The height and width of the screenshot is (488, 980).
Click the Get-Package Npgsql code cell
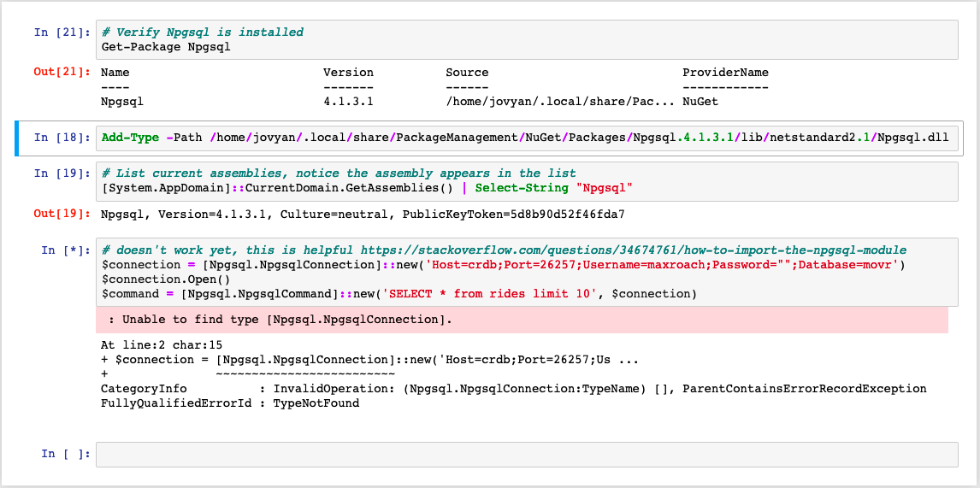(x=526, y=39)
